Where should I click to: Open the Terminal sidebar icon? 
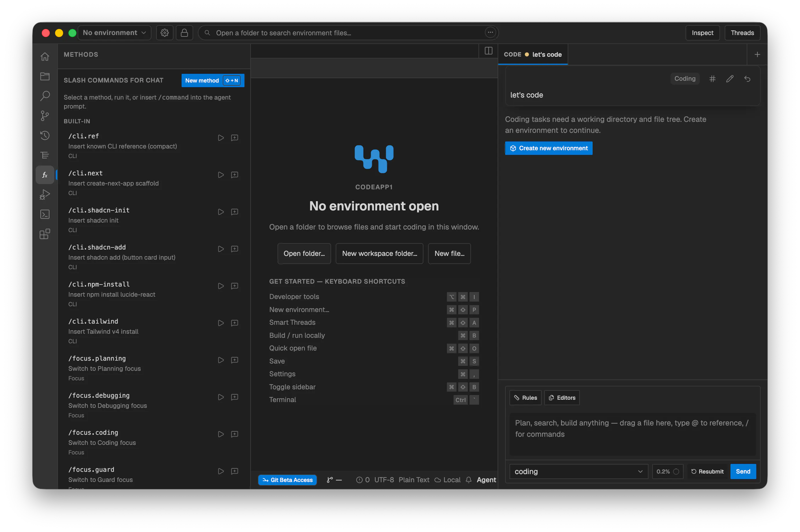(45, 214)
